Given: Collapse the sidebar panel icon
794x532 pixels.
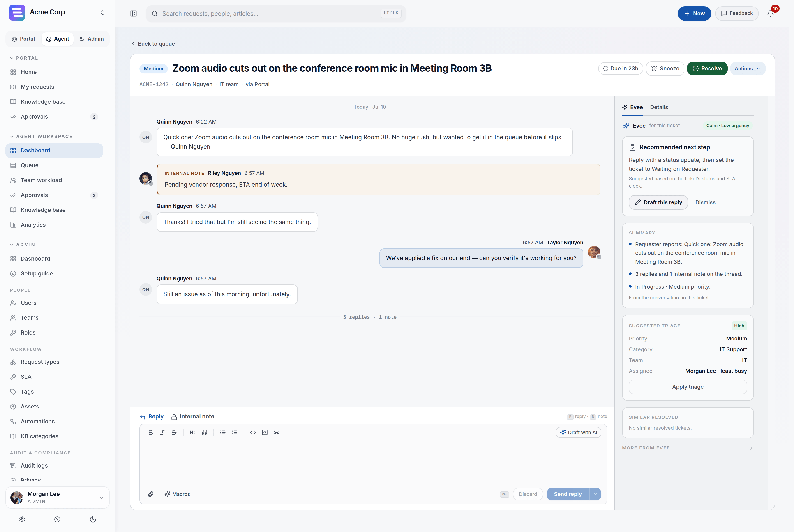Looking at the screenshot, I should (x=133, y=14).
